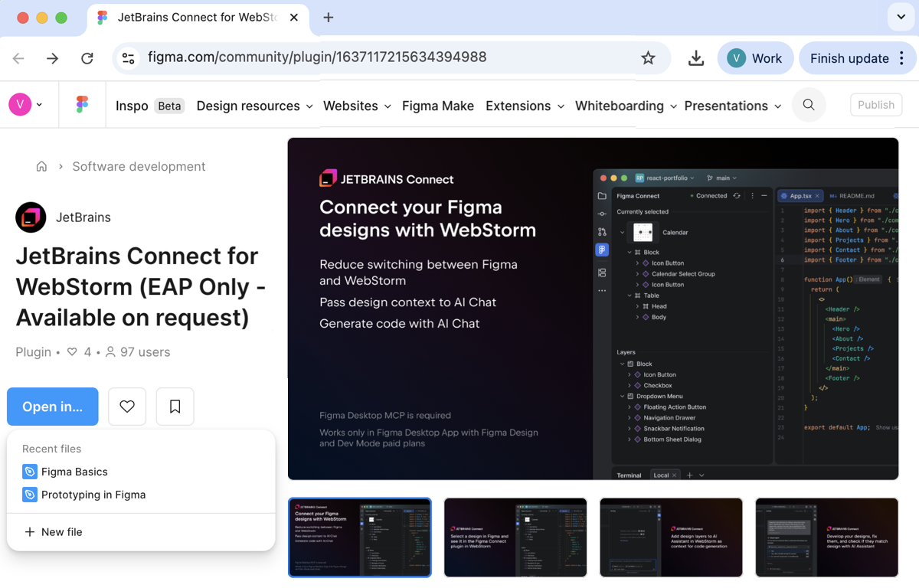Image resolution: width=919 pixels, height=588 pixels.
Task: Expand Design resources menu
Action: pos(254,106)
